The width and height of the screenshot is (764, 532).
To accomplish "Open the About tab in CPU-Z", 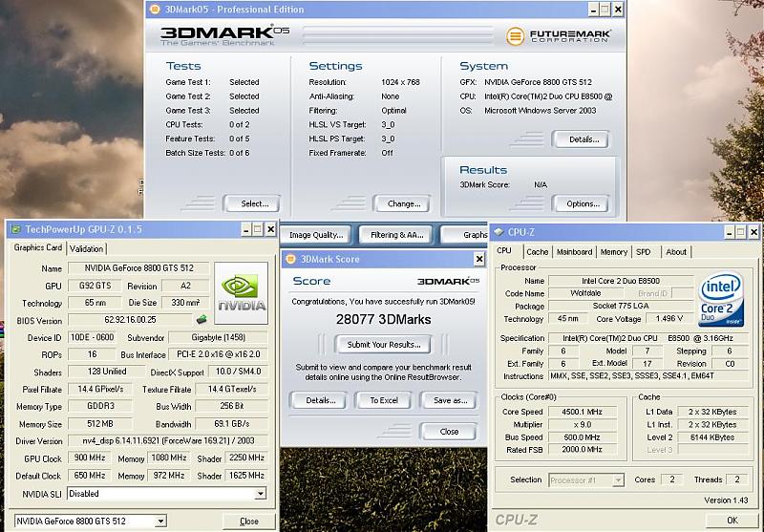I will (676, 252).
